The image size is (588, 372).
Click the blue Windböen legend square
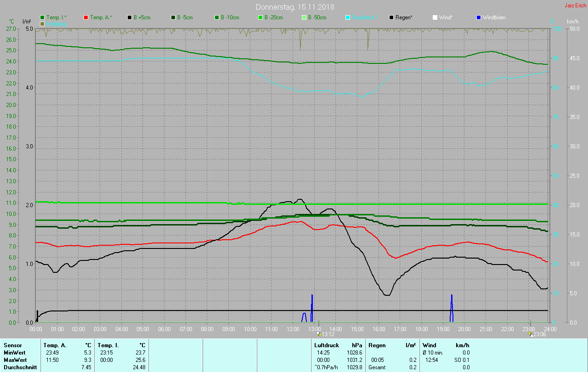[x=478, y=17]
